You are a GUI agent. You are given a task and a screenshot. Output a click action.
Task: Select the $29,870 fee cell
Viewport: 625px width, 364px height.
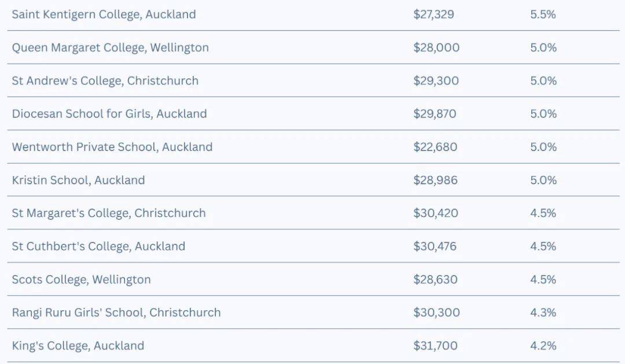coord(435,113)
